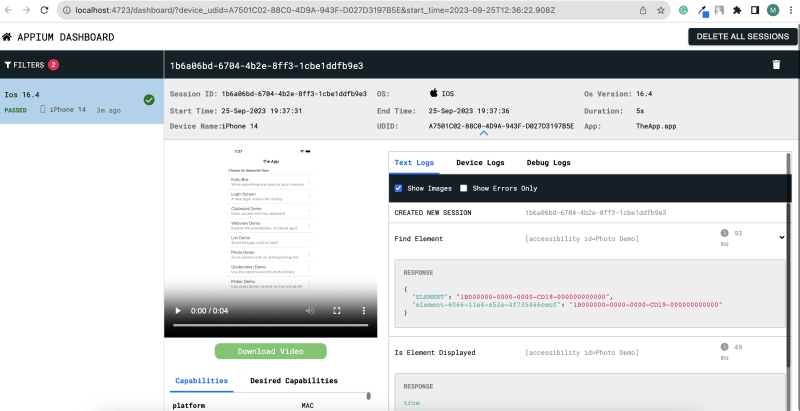Click the platform capability row

(x=269, y=406)
